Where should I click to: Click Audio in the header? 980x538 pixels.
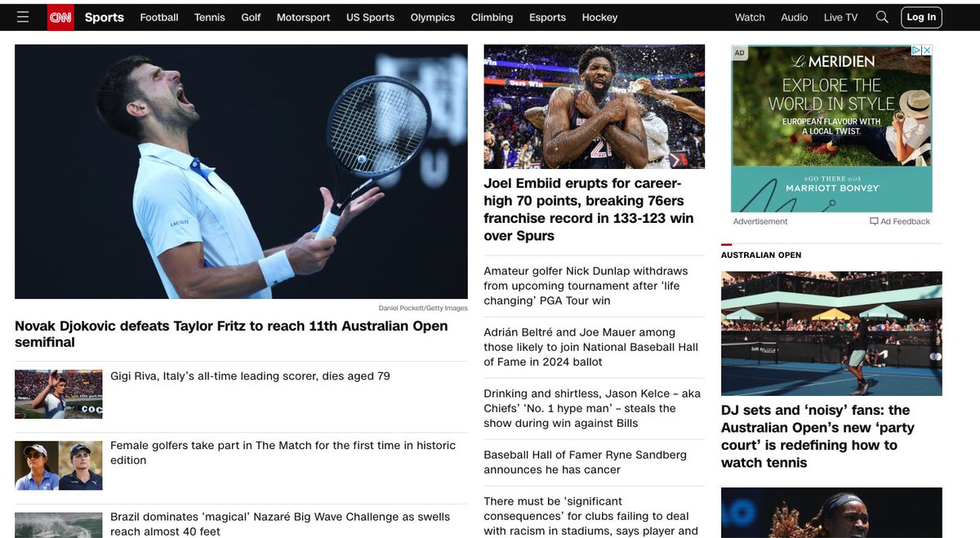795,17
